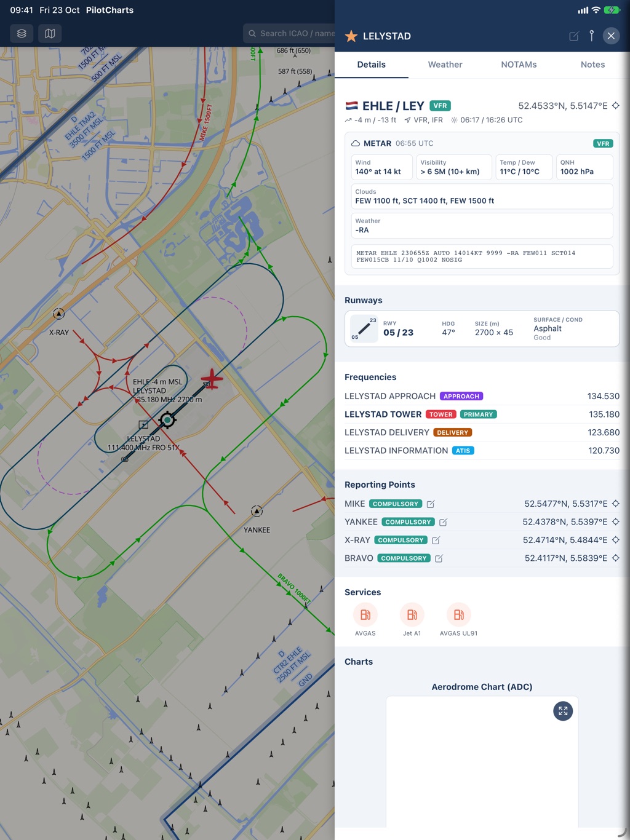Viewport: 630px width, 840px height.
Task: Switch to the Details tab
Action: [x=372, y=65]
